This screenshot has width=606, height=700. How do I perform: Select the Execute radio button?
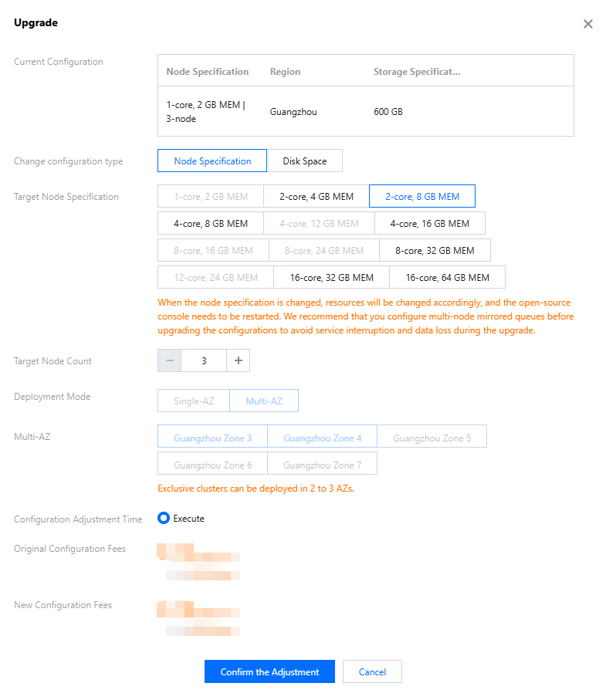[x=164, y=519]
